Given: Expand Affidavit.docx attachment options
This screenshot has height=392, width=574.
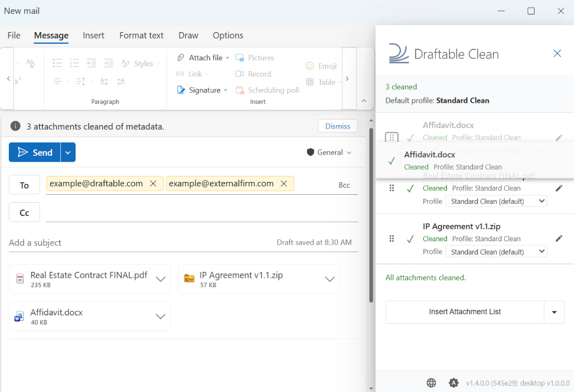Looking at the screenshot, I should (160, 316).
